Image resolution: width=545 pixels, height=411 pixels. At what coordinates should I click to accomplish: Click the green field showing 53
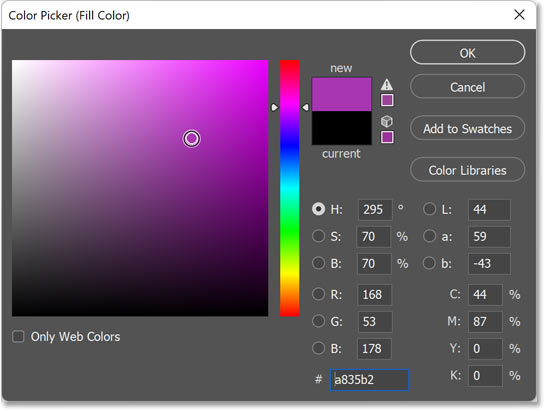[374, 322]
